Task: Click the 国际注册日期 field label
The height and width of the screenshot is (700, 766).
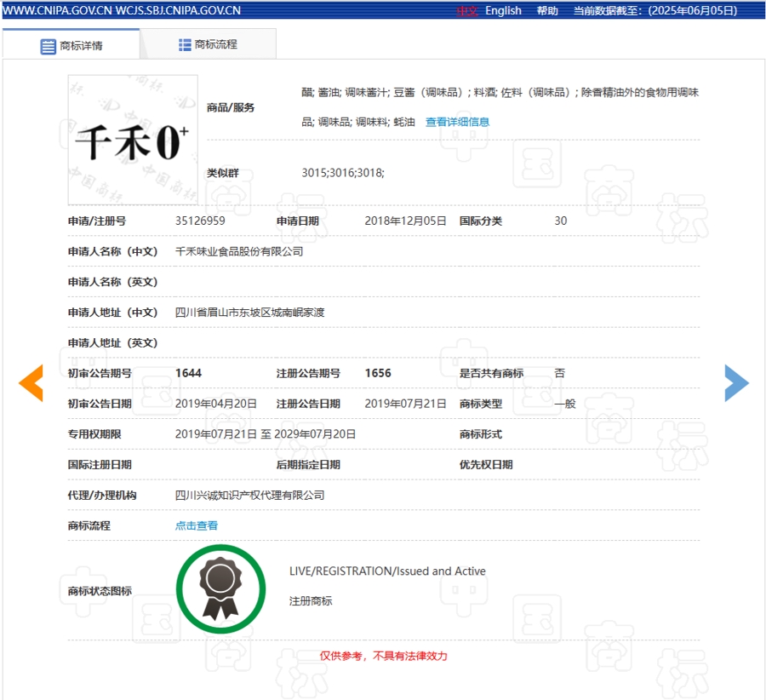Action: pos(100,464)
